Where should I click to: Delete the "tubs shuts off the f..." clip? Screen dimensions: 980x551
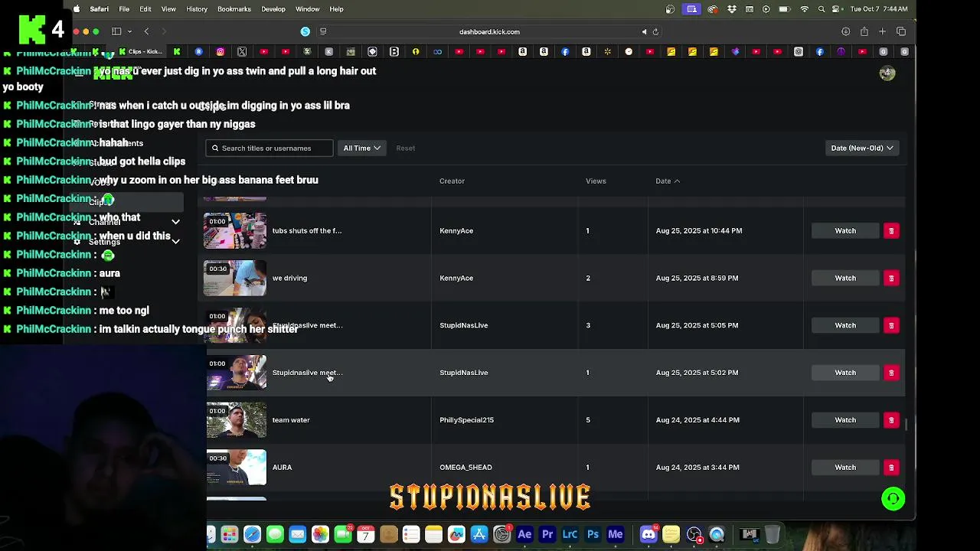(891, 230)
